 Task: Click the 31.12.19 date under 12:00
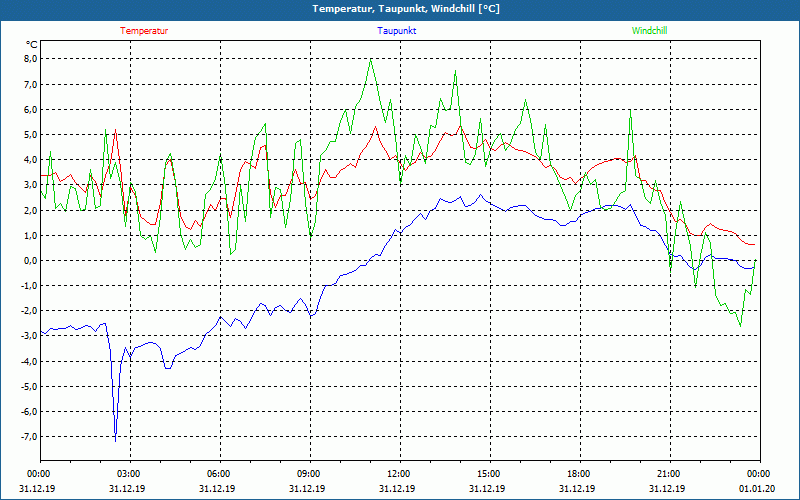coord(397,488)
